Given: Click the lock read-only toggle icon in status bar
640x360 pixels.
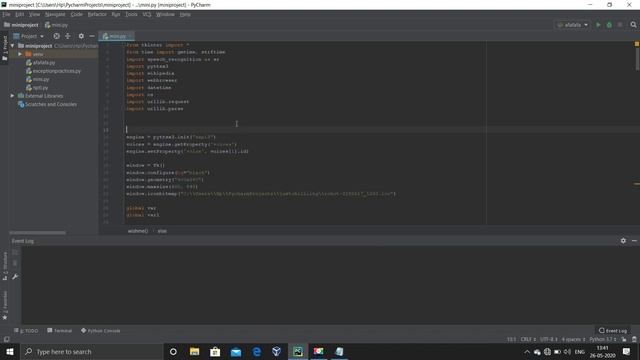Looking at the screenshot, I should coord(624,339).
